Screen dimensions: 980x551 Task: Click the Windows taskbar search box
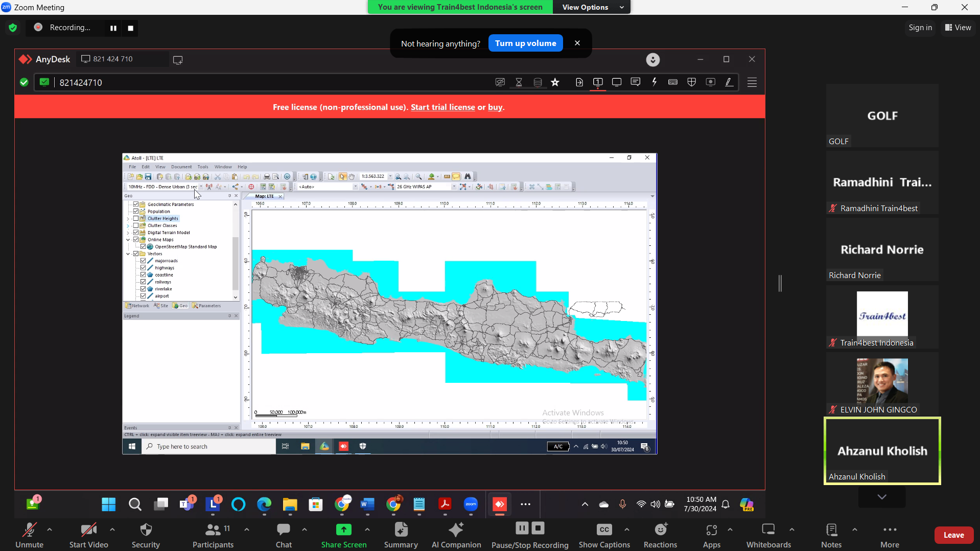204,446
